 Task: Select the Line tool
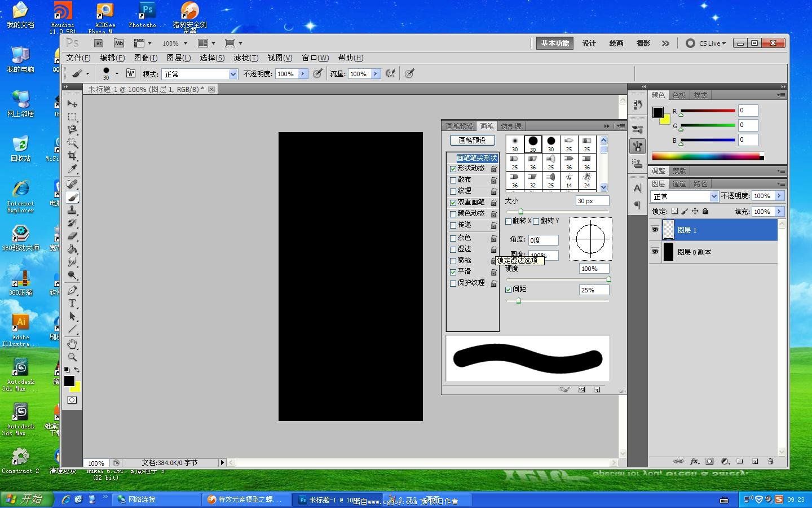point(72,329)
